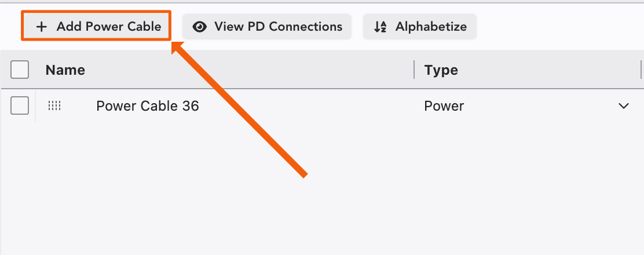
Task: Click the Type column header
Action: 441,70
